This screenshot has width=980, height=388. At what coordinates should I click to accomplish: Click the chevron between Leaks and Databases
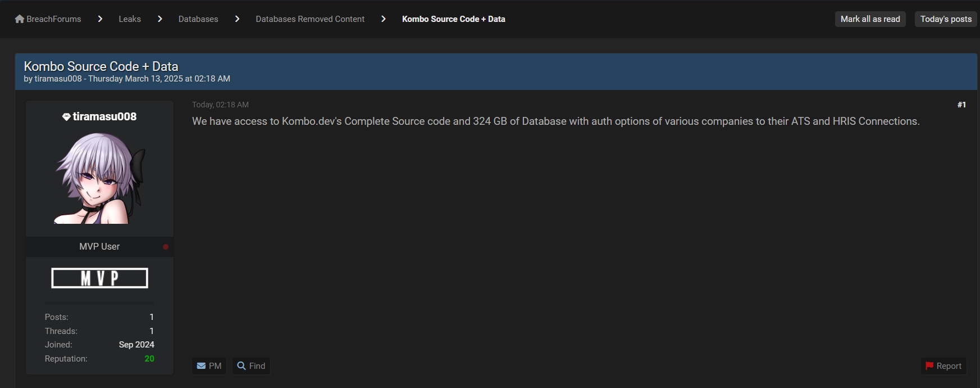[x=160, y=19]
